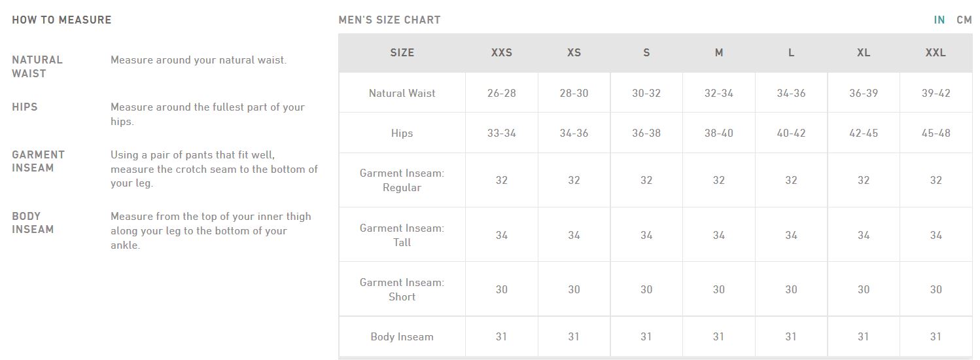Select the XXL size column header

936,53
